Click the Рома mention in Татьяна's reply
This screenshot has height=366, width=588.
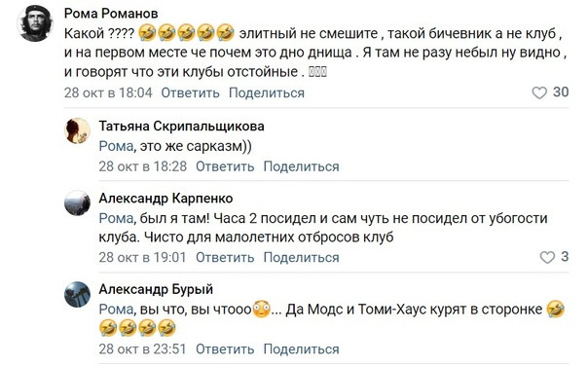click(x=116, y=146)
